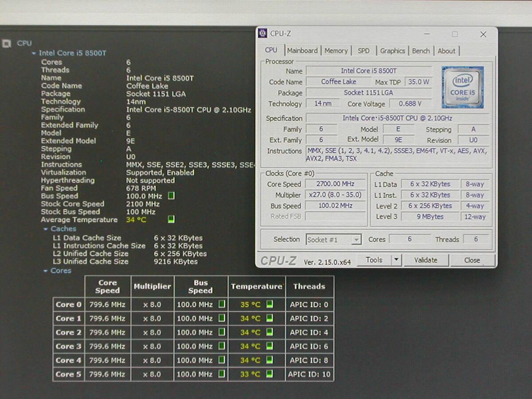Click Core 5 bus speed indicator icon
532x399 pixels.
[222, 374]
